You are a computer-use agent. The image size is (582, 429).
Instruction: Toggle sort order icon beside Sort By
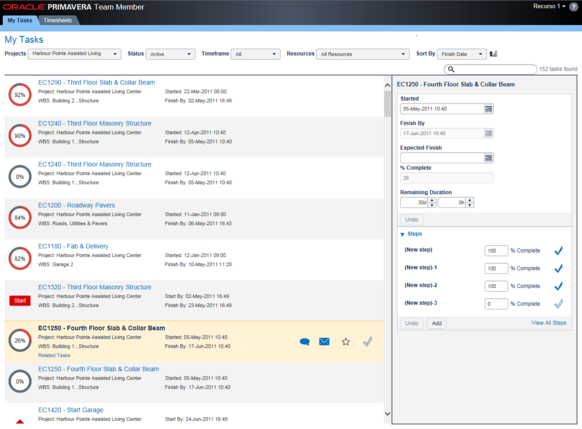tap(493, 54)
